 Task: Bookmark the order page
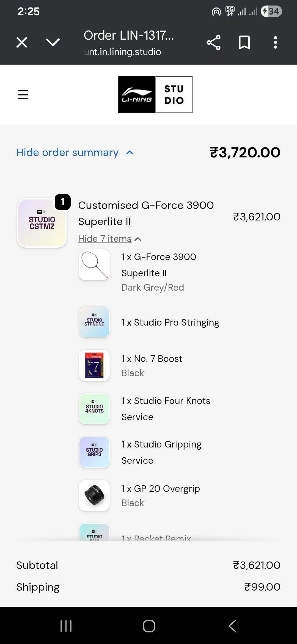point(244,42)
